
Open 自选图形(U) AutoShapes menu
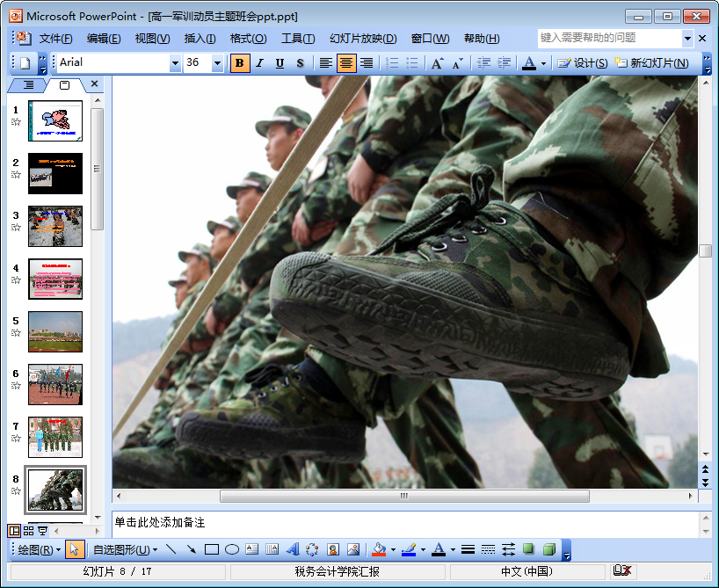pos(125,549)
